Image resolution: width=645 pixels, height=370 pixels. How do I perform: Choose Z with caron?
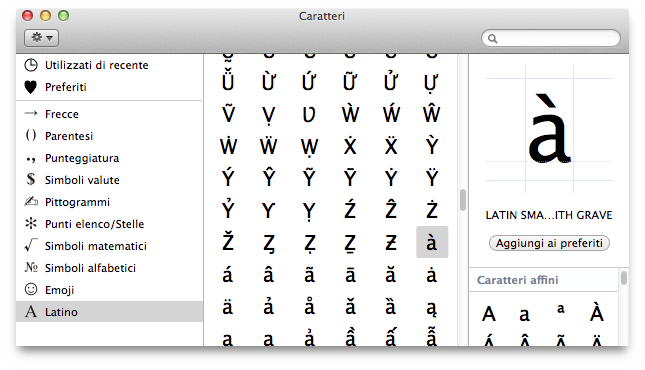point(228,242)
